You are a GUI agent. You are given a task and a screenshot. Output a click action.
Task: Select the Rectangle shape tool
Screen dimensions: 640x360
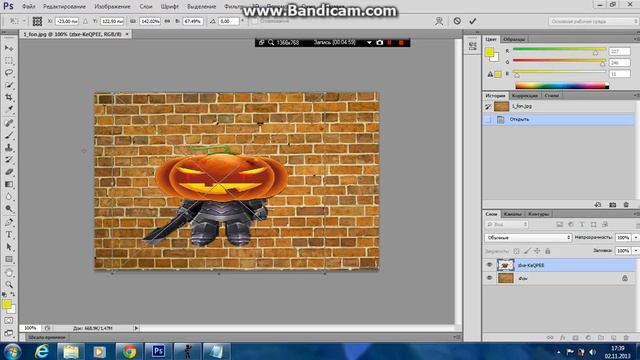[x=9, y=259]
